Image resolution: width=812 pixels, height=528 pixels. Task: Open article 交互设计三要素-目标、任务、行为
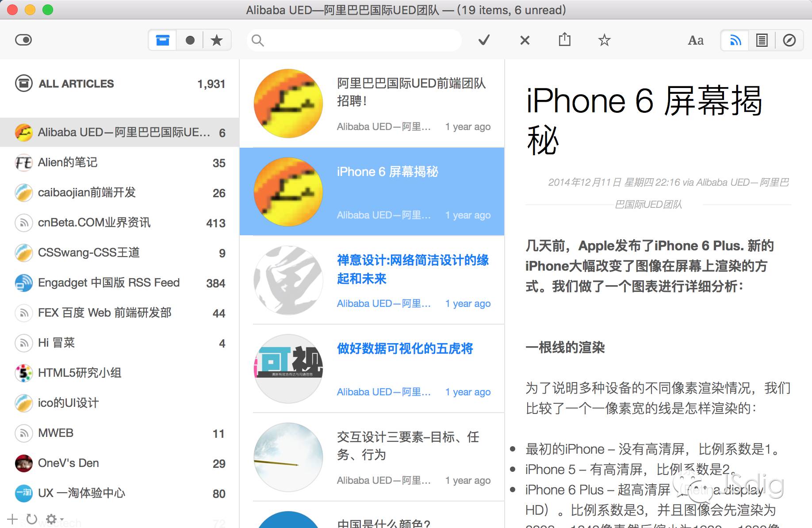(x=372, y=457)
